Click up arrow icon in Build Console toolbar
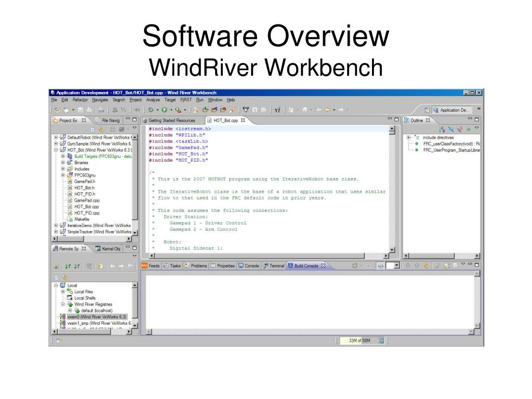 click(x=417, y=265)
